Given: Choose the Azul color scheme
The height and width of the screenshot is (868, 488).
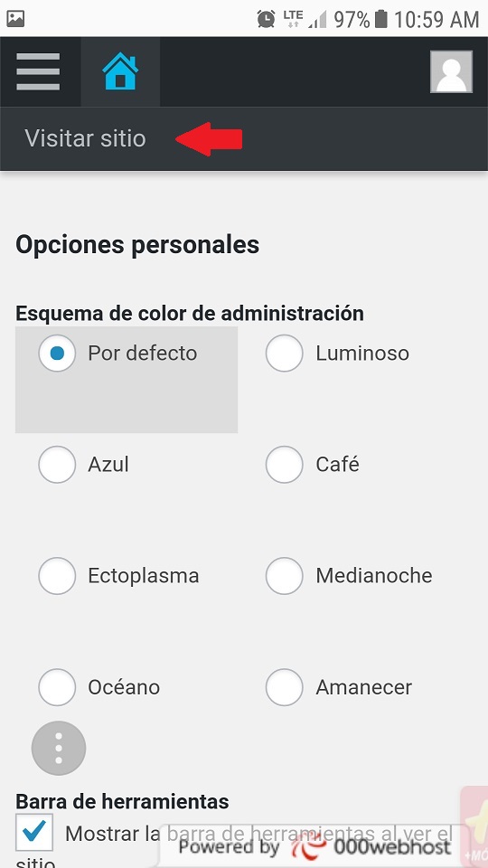Looking at the screenshot, I should coord(57,465).
